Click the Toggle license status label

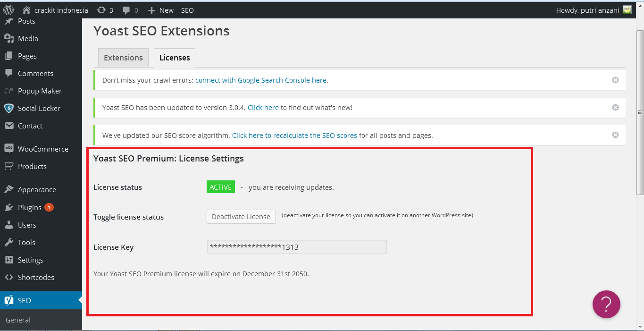128,217
